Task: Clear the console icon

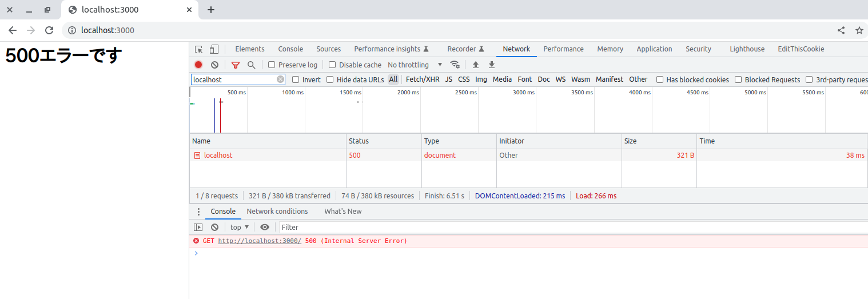Action: point(214,227)
